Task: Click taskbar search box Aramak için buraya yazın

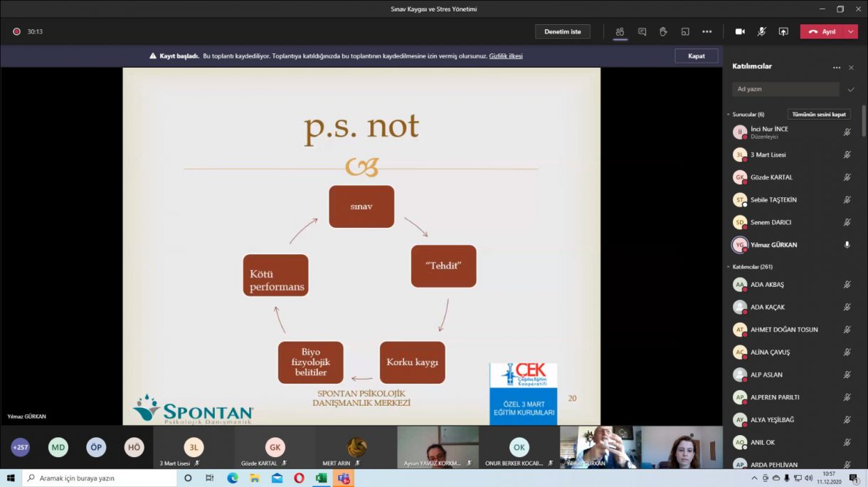Action: tap(100, 478)
